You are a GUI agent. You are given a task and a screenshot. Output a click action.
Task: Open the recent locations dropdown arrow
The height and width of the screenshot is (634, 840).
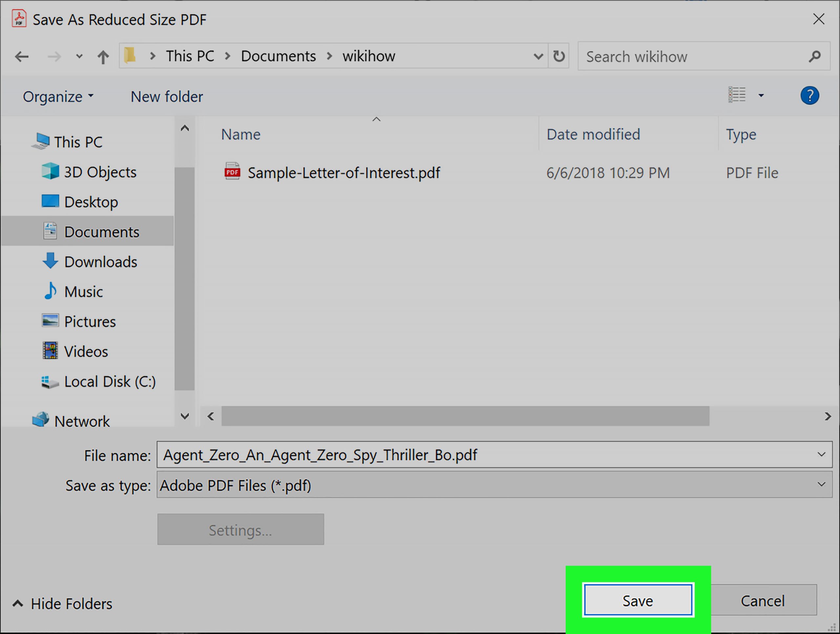point(79,56)
